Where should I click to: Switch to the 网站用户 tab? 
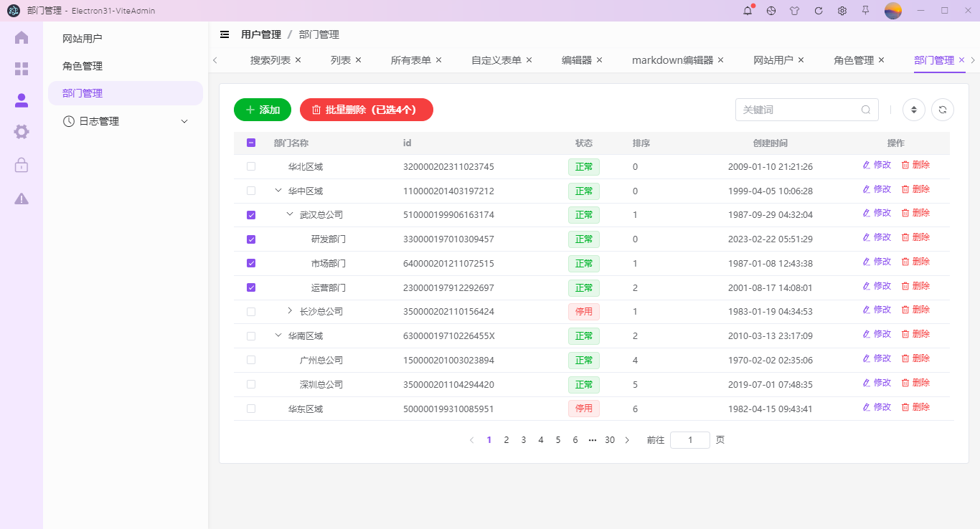(x=775, y=59)
